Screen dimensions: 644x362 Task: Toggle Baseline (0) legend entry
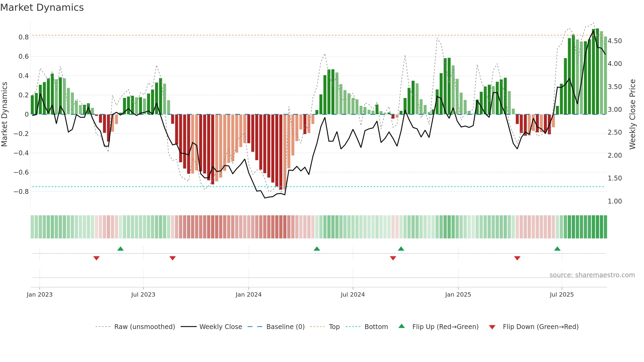(276, 327)
